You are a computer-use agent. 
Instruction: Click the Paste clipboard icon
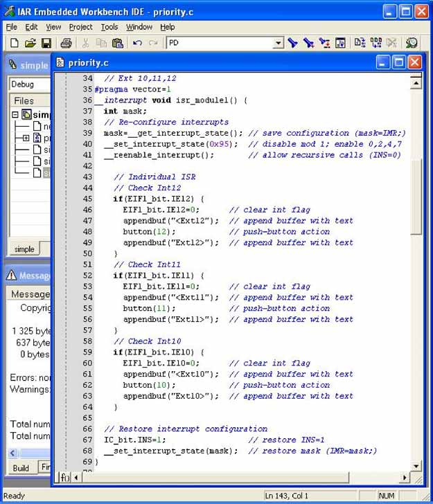117,43
